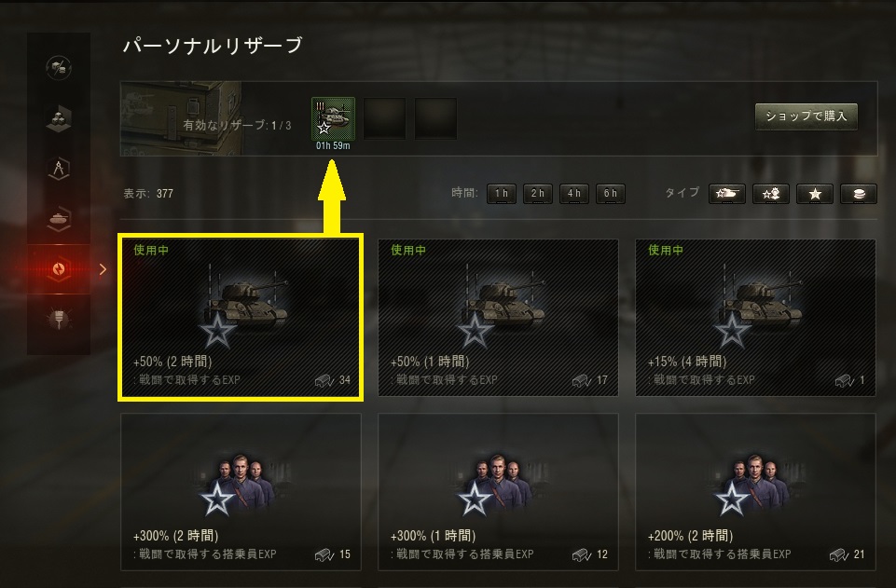
Task: Open the sidebar compass blueprints icon
Action: tap(59, 169)
